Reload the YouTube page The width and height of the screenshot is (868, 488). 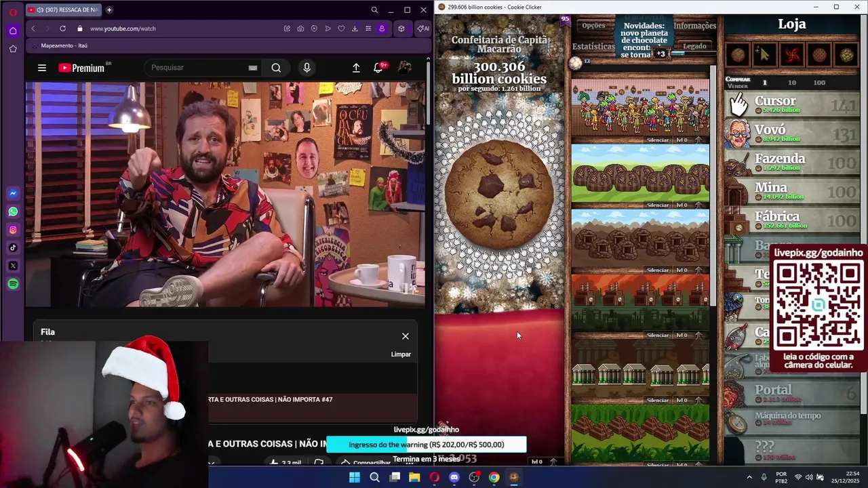62,28
